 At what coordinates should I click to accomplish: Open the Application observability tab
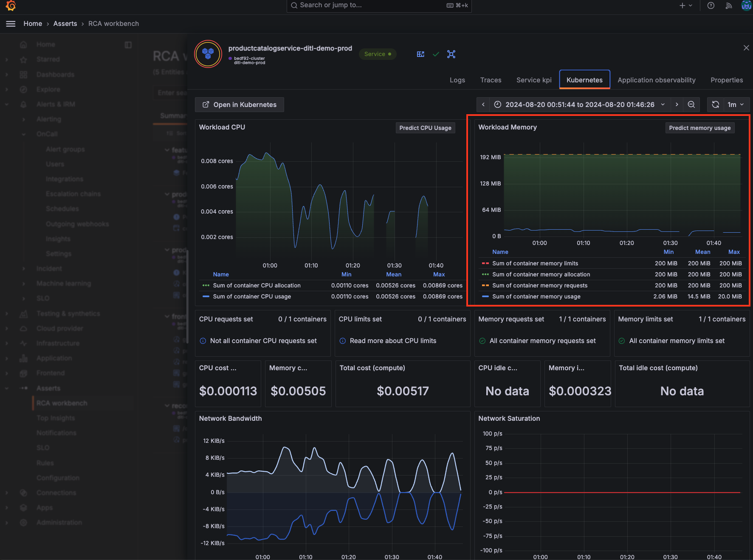point(657,80)
